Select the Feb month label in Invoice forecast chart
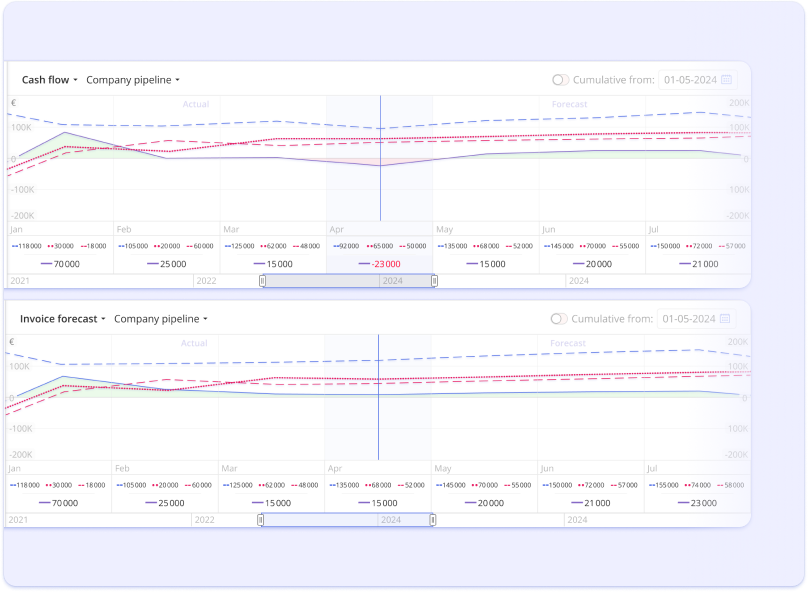This screenshot has width=808, height=592. tap(122, 468)
